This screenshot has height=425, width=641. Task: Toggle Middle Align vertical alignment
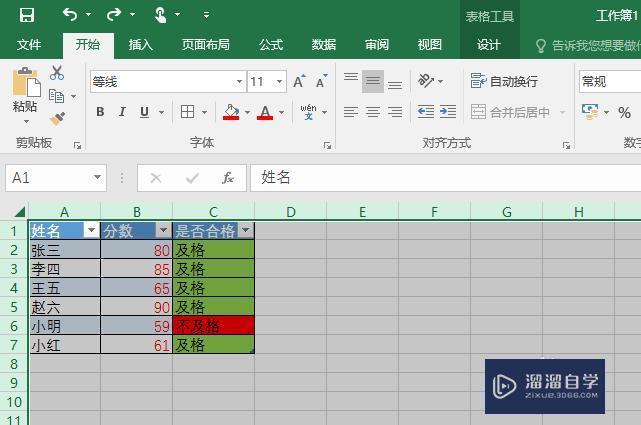tap(373, 81)
